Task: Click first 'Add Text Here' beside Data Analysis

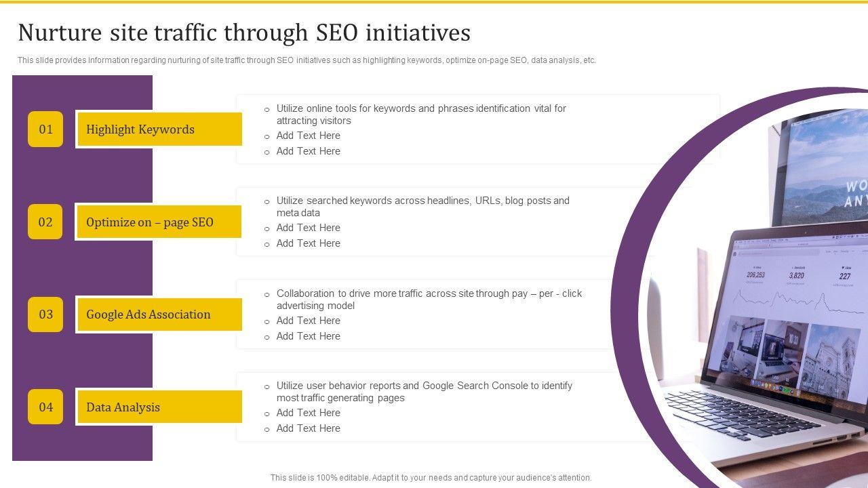Action: pos(309,413)
